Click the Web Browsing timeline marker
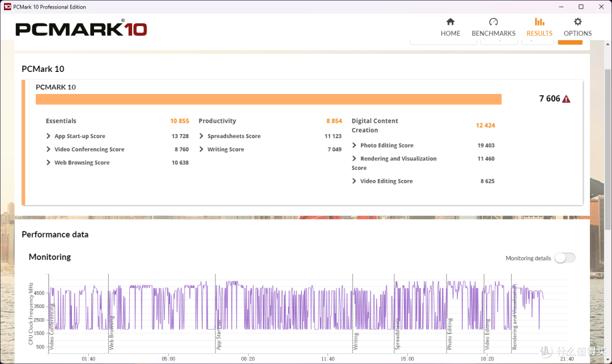612x364 pixels. 111,332
